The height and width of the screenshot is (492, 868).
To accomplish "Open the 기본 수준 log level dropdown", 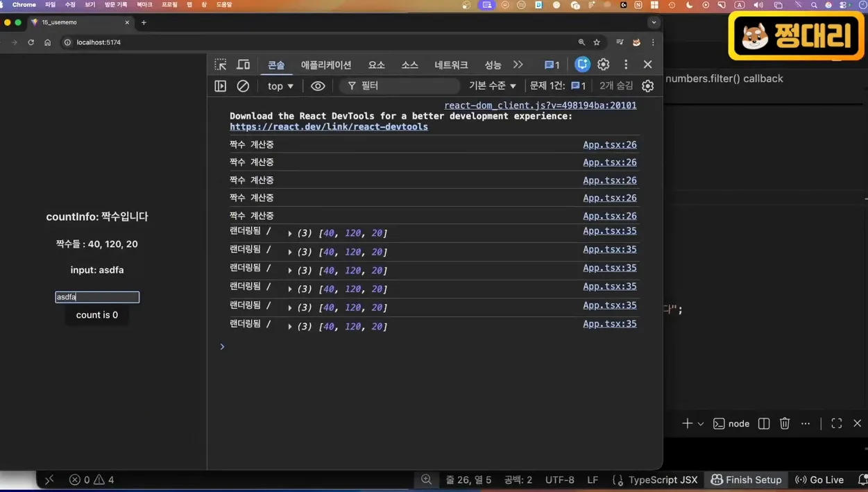I will coord(493,86).
